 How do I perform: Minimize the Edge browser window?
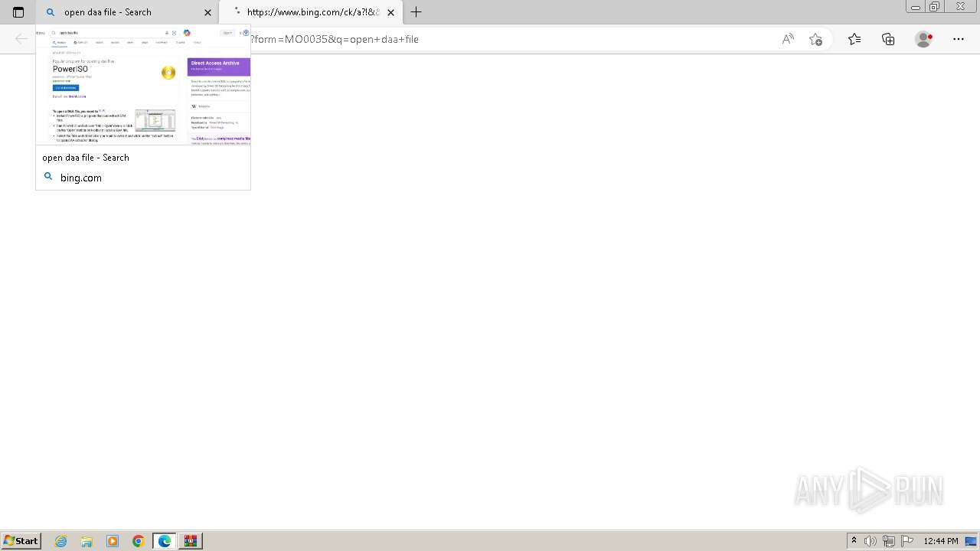click(x=916, y=7)
